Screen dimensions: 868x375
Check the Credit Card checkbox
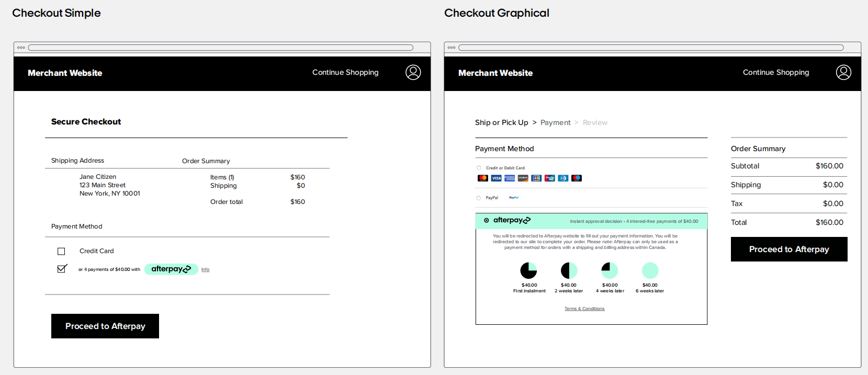(x=61, y=252)
